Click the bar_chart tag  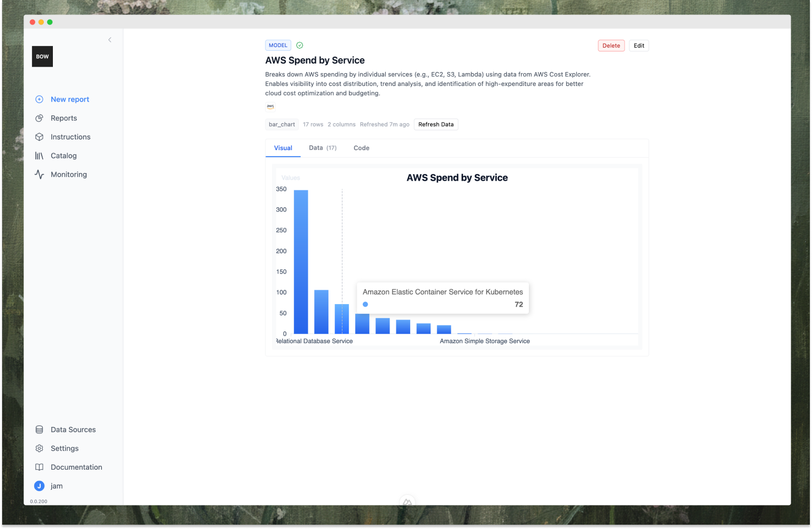click(x=282, y=125)
